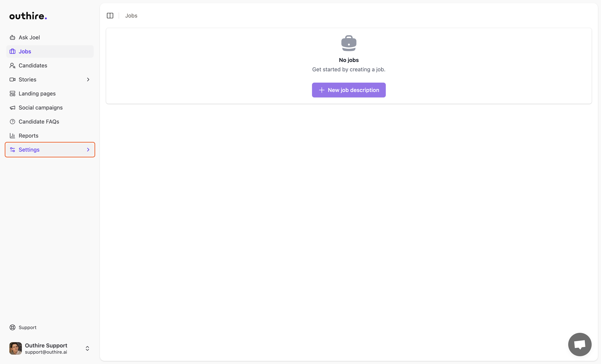Toggle the sidebar collapse panel control
This screenshot has width=601, height=364.
click(110, 15)
